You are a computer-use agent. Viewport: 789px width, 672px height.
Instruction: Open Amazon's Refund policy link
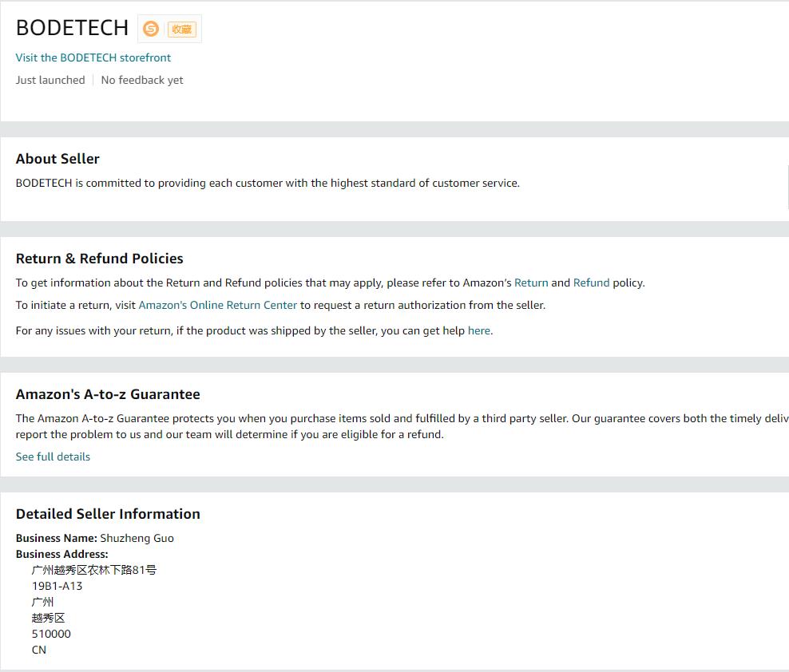tap(591, 283)
